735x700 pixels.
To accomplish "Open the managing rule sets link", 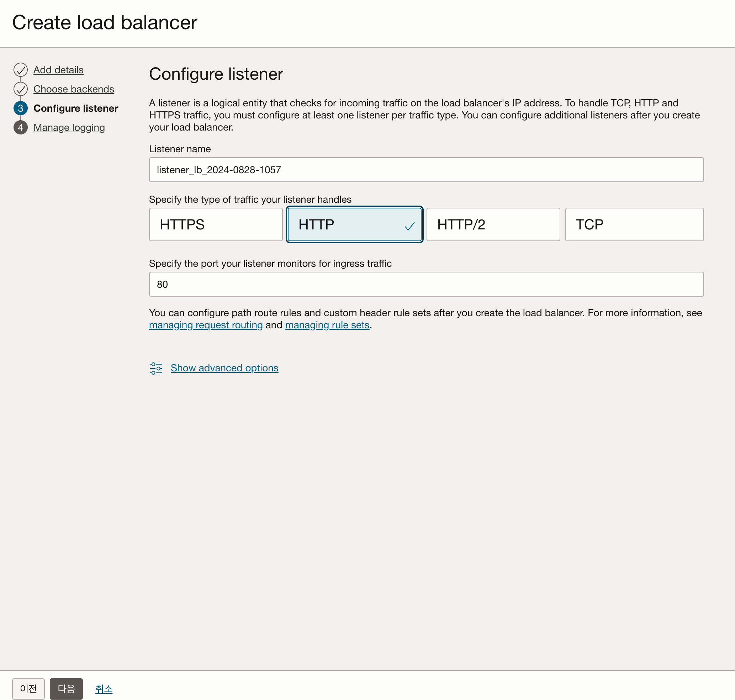I will point(327,325).
